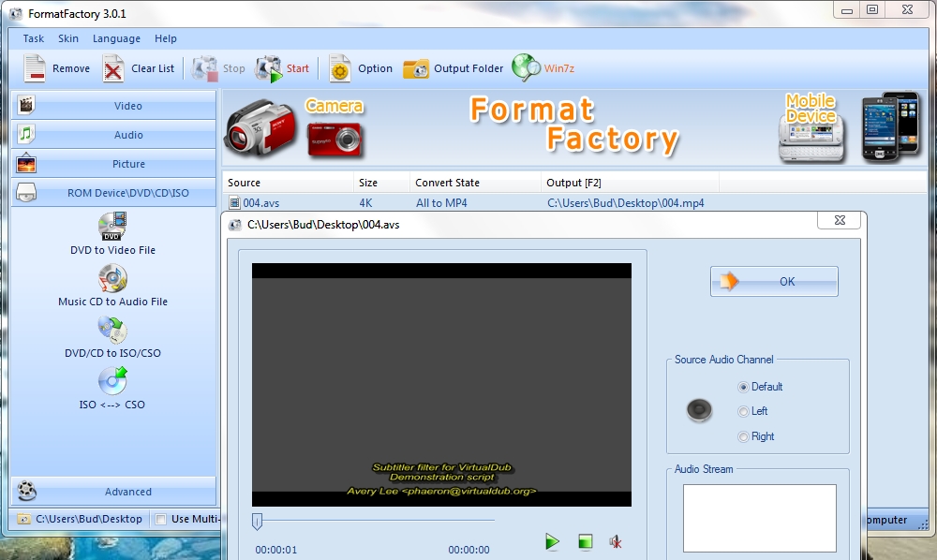Click the Source column header
937x560 pixels.
pyautogui.click(x=288, y=182)
